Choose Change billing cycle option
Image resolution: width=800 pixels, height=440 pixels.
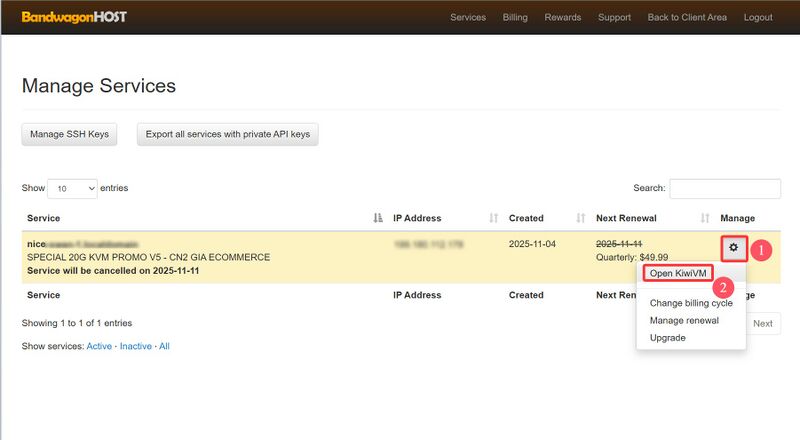691,303
